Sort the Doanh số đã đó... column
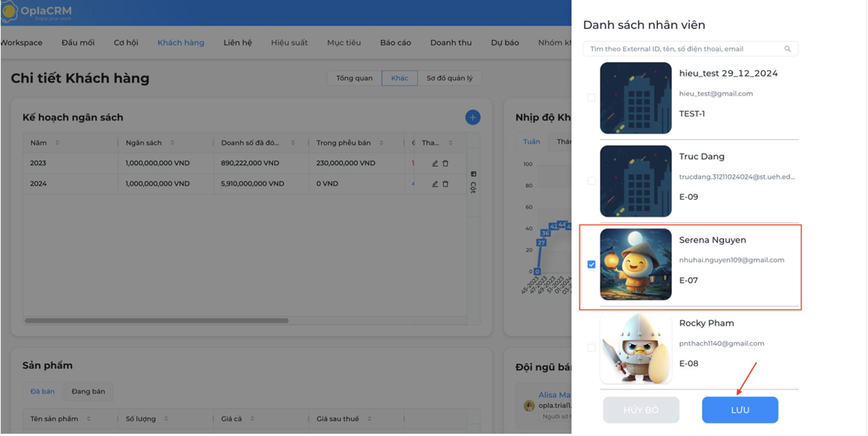Screen dimensions: 868x436 tap(293, 142)
